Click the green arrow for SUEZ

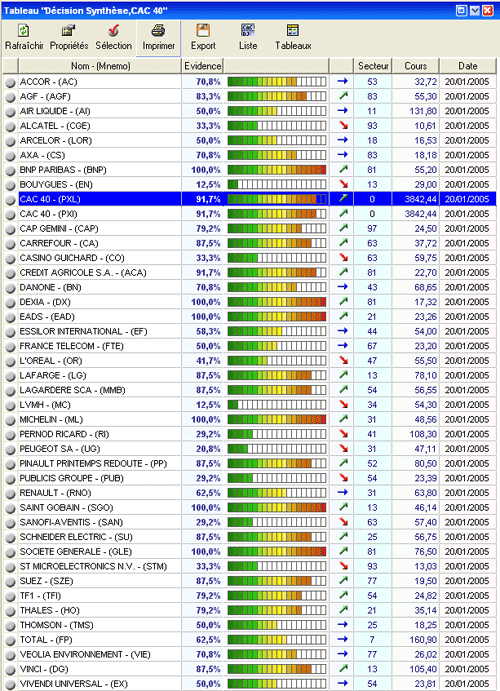click(343, 580)
